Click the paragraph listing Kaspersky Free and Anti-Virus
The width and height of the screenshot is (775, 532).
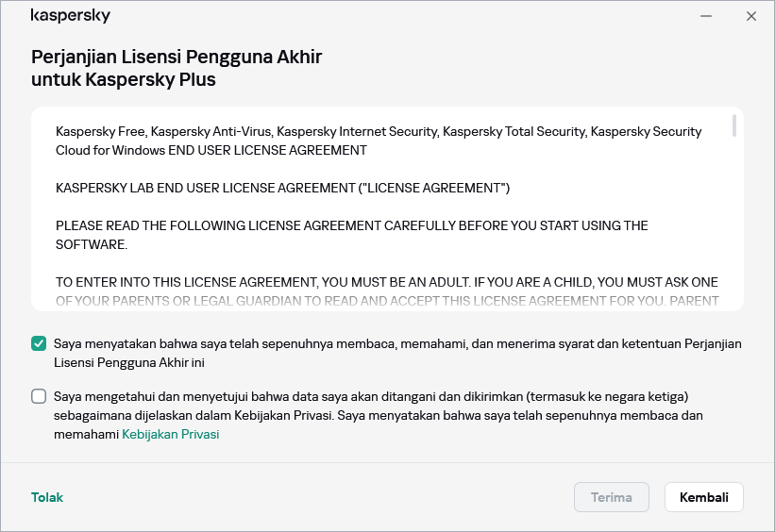tap(378, 141)
